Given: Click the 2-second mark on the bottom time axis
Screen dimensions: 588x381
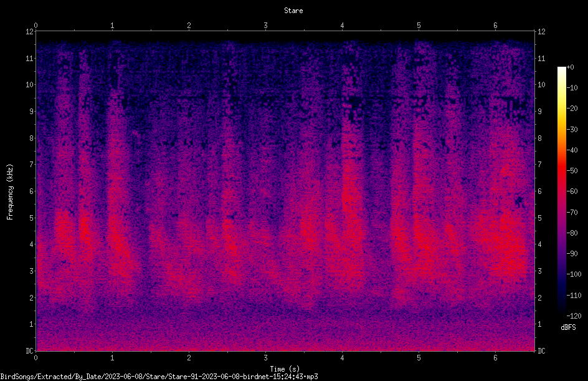Looking at the screenshot, I should 189,358.
